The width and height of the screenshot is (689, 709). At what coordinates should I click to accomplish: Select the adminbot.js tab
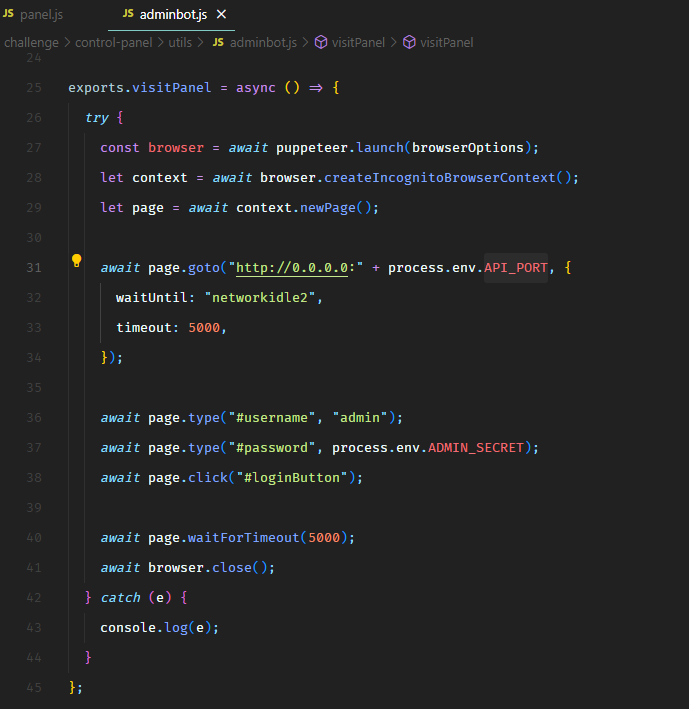point(175,14)
